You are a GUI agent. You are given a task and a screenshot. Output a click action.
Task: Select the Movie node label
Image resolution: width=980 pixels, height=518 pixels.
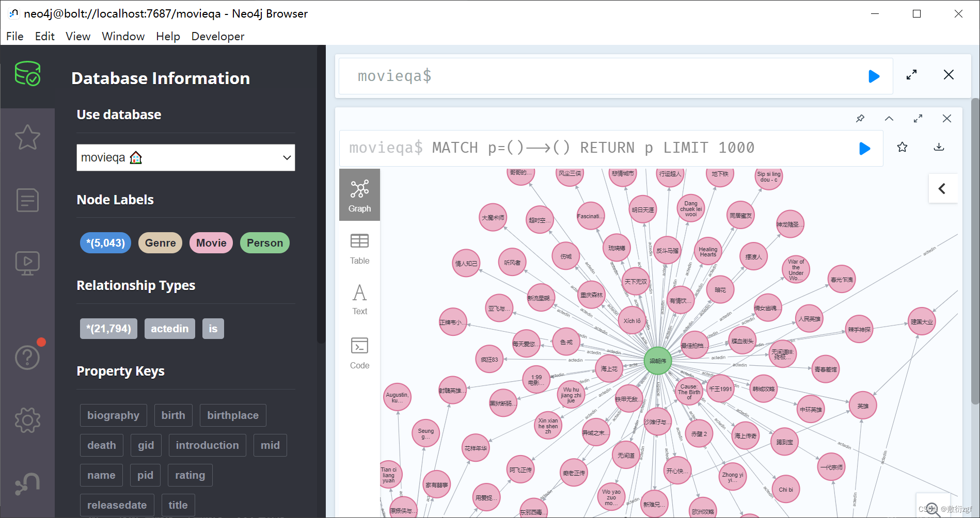pyautogui.click(x=211, y=243)
